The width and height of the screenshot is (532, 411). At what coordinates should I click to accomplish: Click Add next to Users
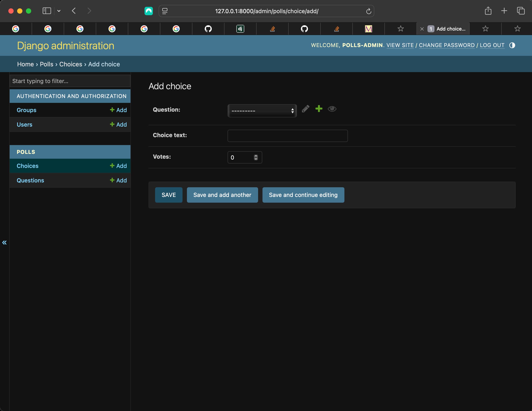click(x=118, y=125)
